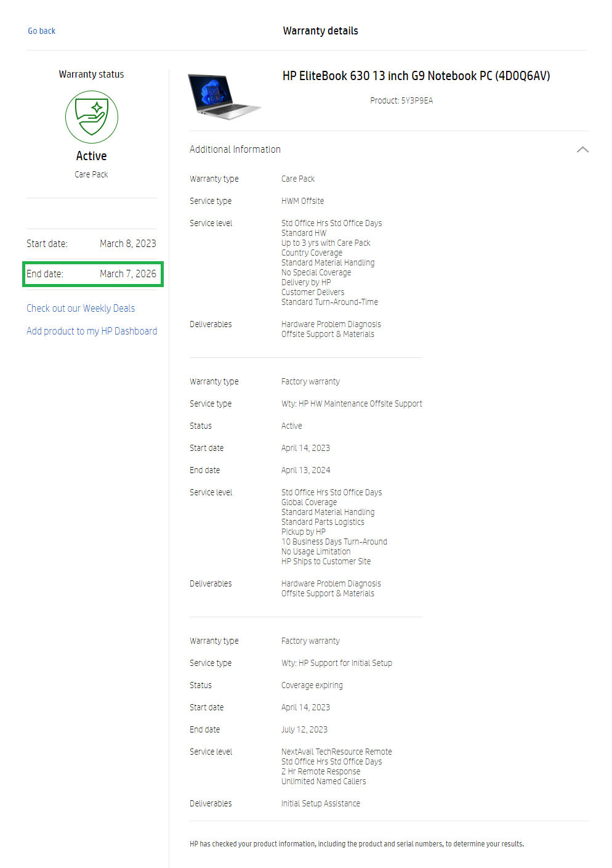Click the HP EliteBook 630 product title
This screenshot has width=612, height=868.
[x=416, y=76]
